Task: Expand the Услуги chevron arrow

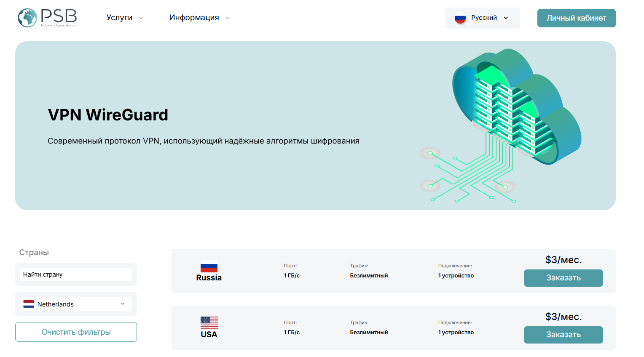Action: pos(141,18)
